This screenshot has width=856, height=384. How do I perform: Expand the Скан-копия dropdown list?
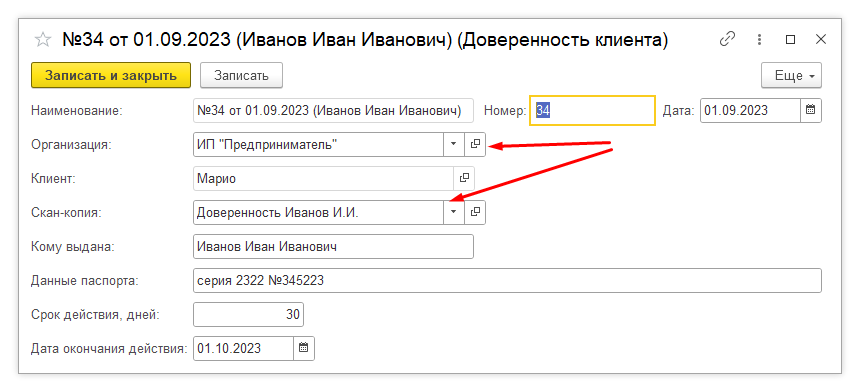tap(454, 212)
